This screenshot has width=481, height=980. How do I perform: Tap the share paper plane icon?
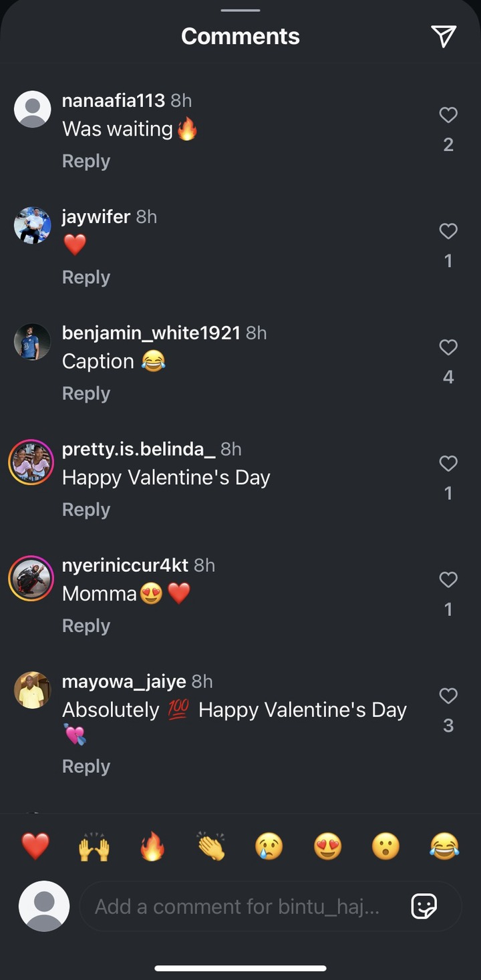(444, 37)
